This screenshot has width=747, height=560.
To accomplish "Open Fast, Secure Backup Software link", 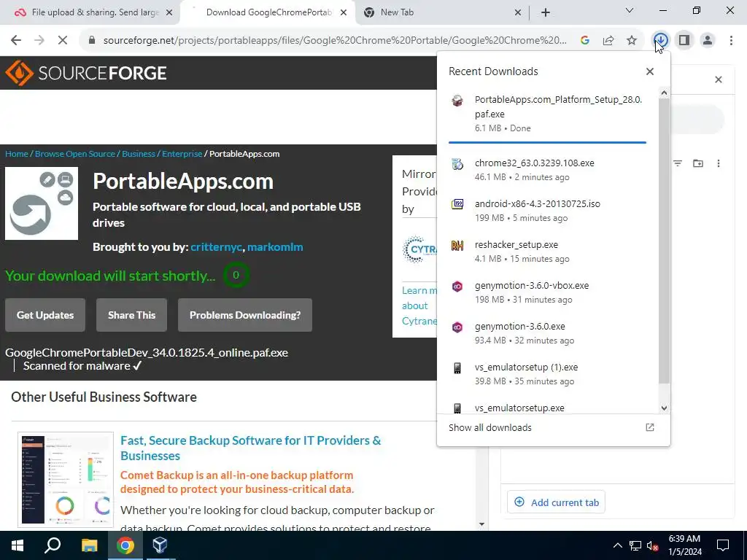I will pos(251,448).
